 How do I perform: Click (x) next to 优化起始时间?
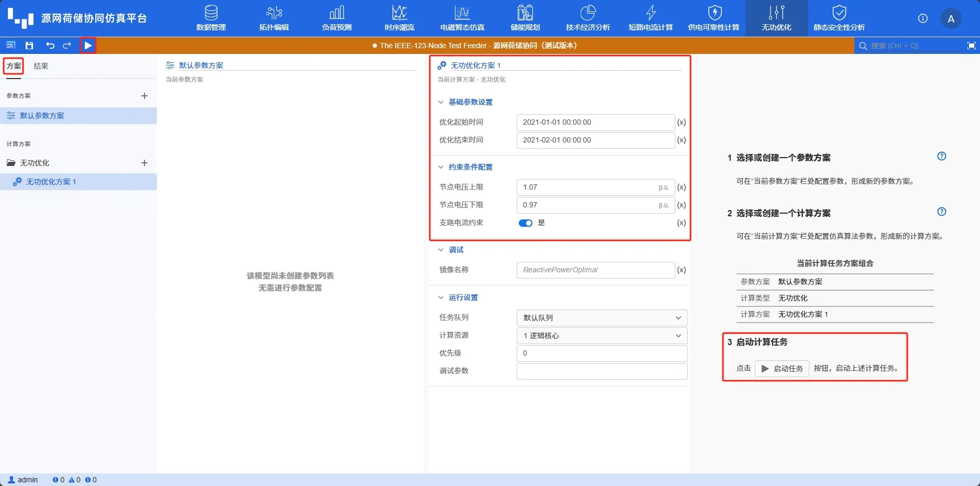click(x=682, y=123)
